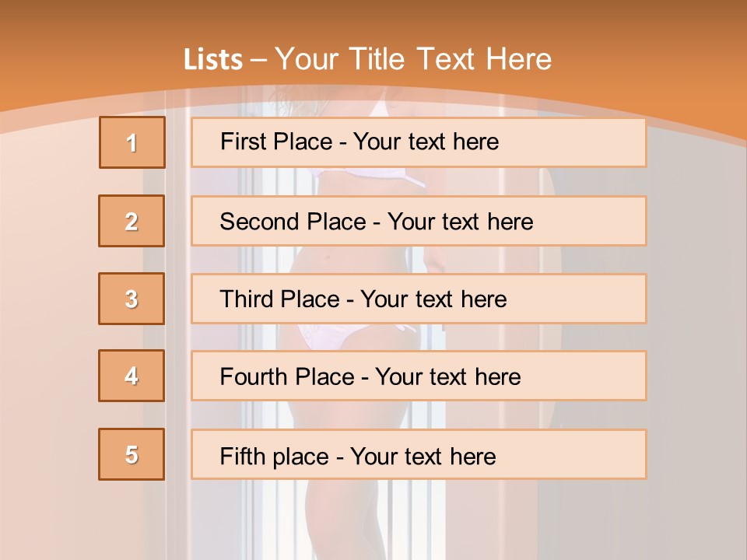Image resolution: width=747 pixels, height=560 pixels.
Task: Click the word First in first bar
Action: [241, 142]
